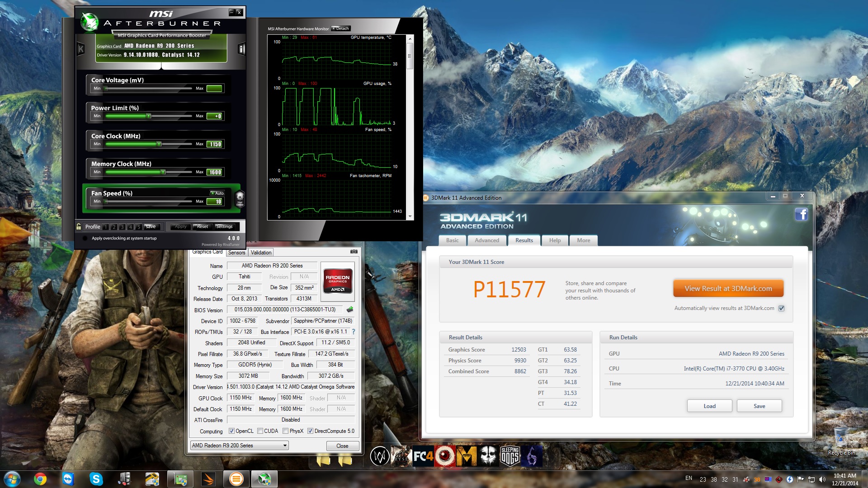Click View Result at 3DMark.com button
This screenshot has width=868, height=488.
pyautogui.click(x=728, y=288)
